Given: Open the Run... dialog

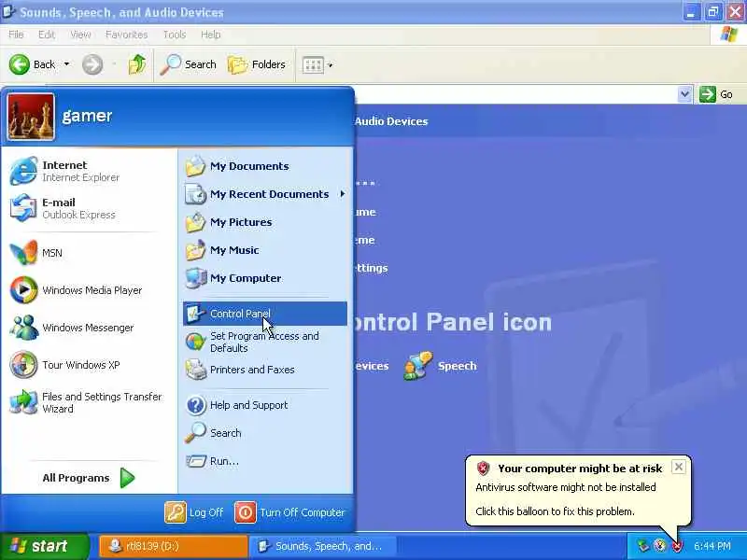Looking at the screenshot, I should (213, 461).
